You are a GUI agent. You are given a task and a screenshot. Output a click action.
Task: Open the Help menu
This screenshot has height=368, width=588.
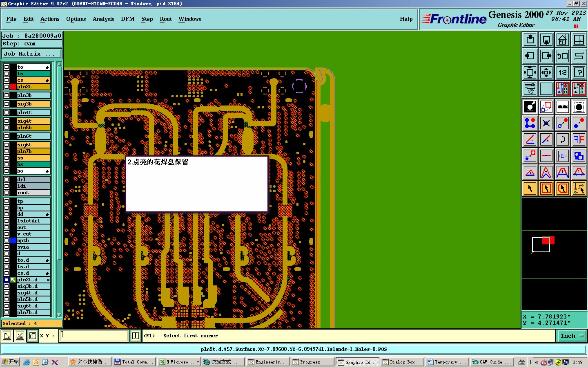click(x=406, y=19)
